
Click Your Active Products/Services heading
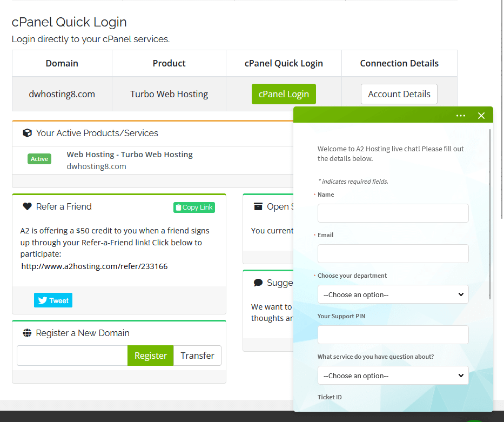pos(97,133)
